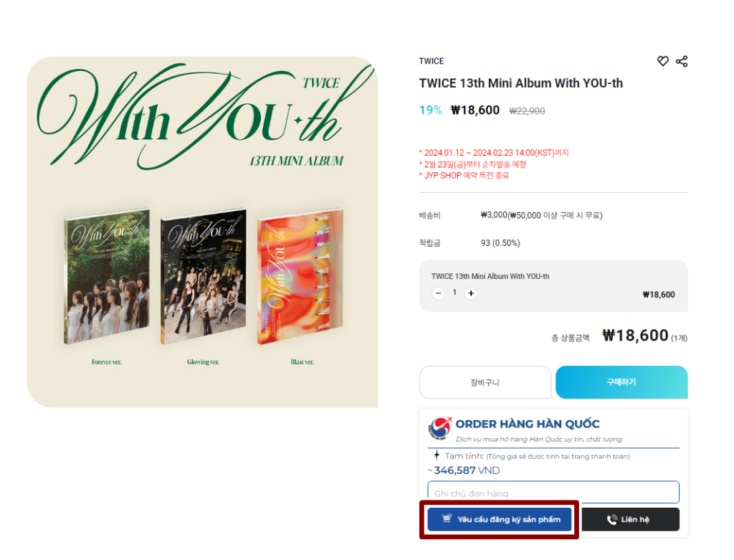Click the Ghi chú đơn hàng input field

pyautogui.click(x=553, y=492)
